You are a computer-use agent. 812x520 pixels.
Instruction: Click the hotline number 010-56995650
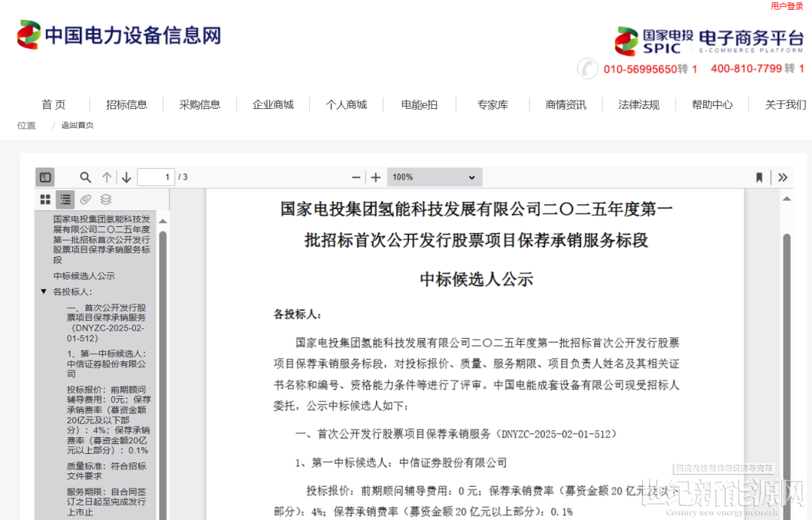click(640, 69)
